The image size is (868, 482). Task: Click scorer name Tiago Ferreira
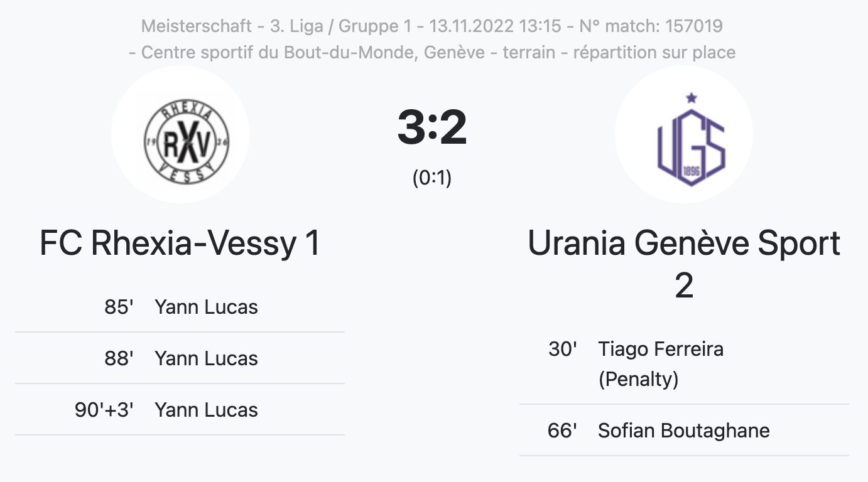point(661,348)
